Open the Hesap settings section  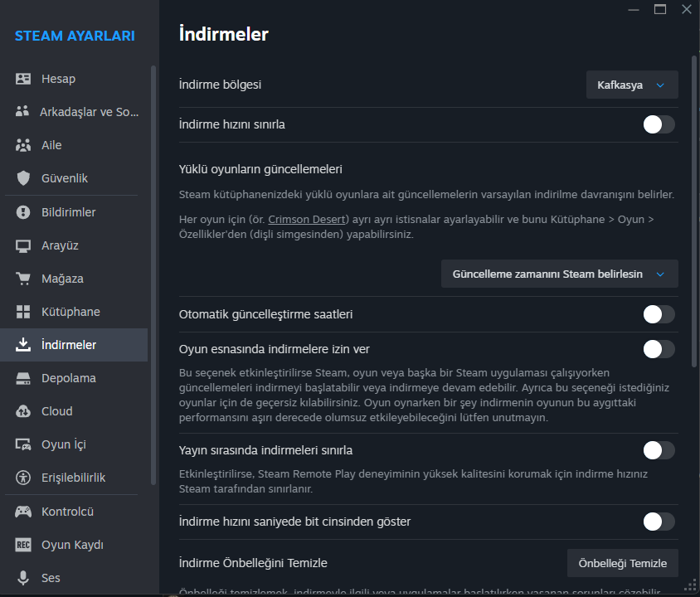(74, 79)
